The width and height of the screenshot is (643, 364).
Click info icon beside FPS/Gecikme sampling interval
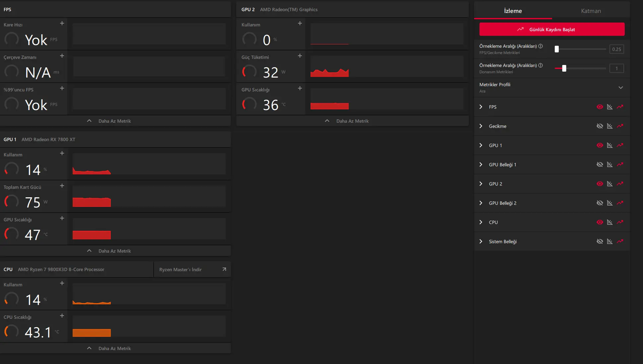pos(540,46)
